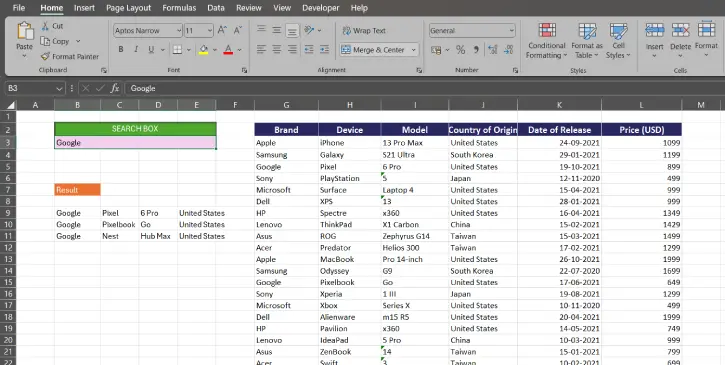Click Increase Decimal icon
The height and width of the screenshot is (365, 725).
click(x=493, y=50)
